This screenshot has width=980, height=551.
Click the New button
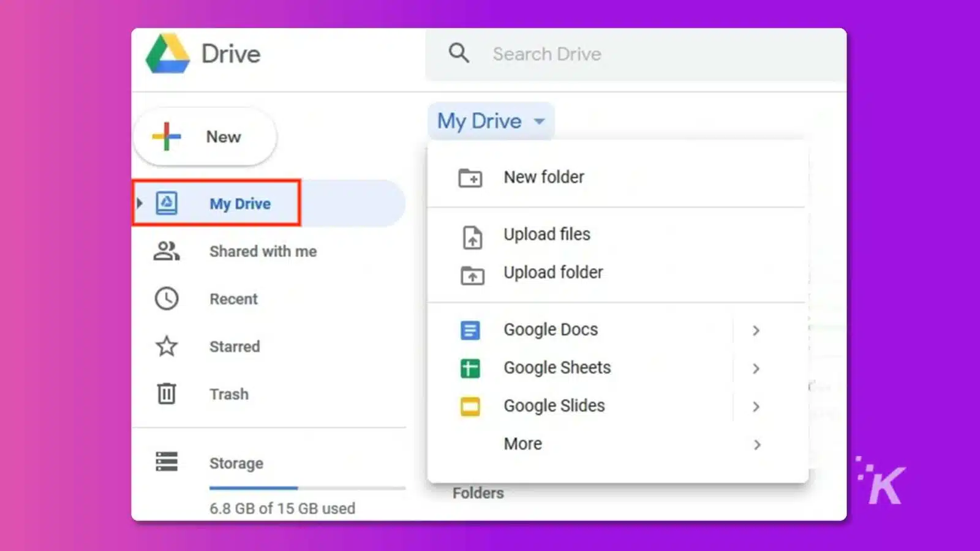(204, 137)
